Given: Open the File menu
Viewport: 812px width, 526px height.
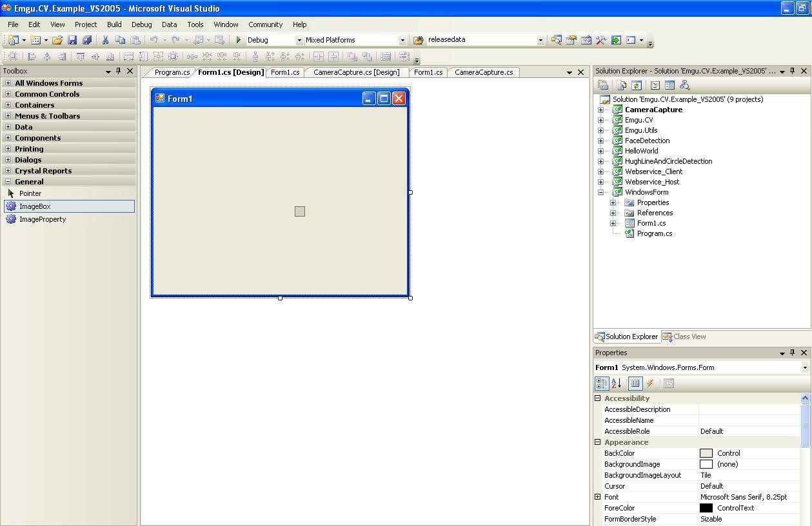Looking at the screenshot, I should pos(13,24).
